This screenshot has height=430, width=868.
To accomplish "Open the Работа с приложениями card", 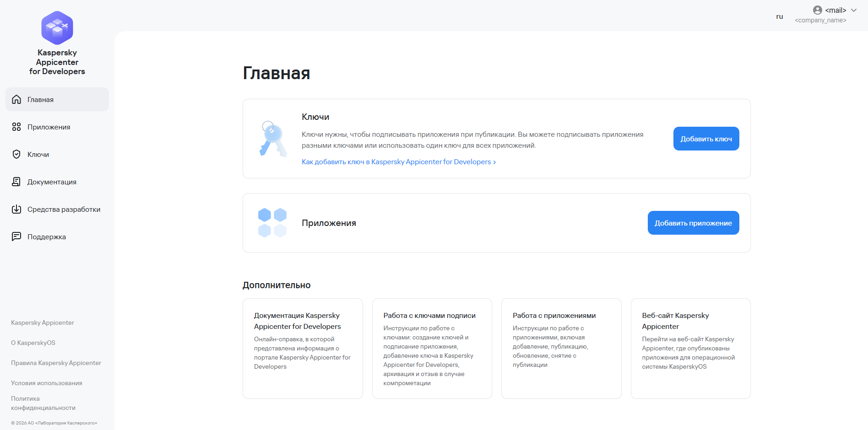I will (561, 349).
